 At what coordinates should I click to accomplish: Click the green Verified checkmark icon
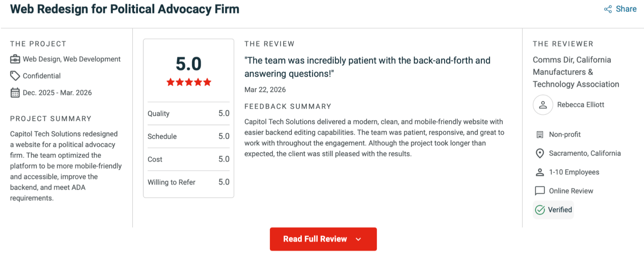pos(540,210)
